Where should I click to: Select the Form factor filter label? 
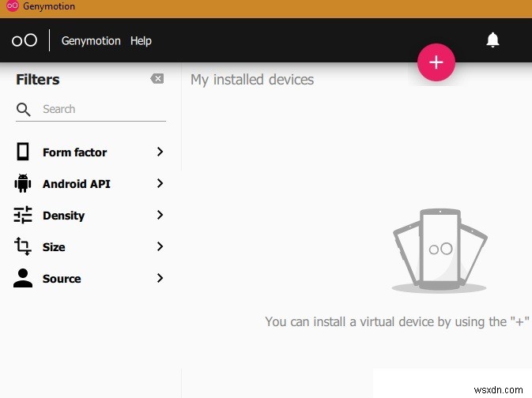point(74,152)
